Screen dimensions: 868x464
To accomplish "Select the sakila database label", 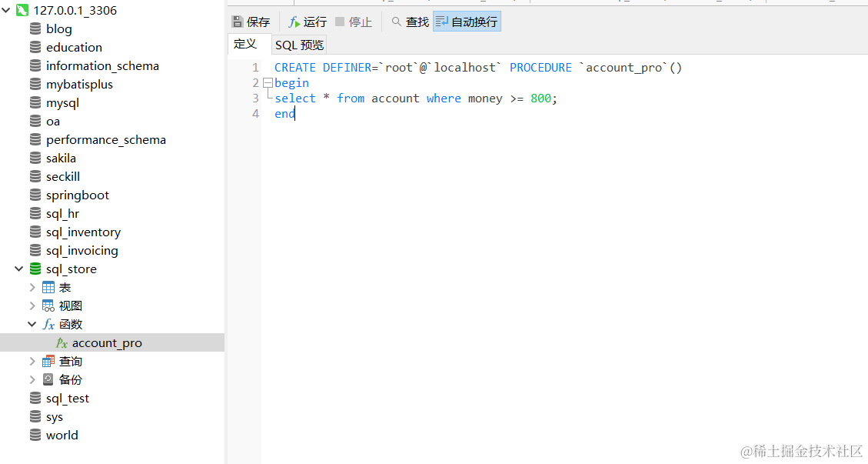I will (x=61, y=158).
